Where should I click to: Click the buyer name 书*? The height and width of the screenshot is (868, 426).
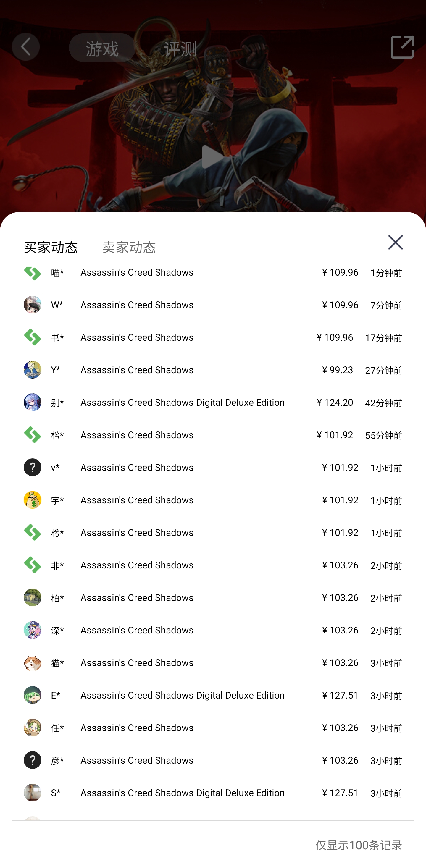point(57,338)
